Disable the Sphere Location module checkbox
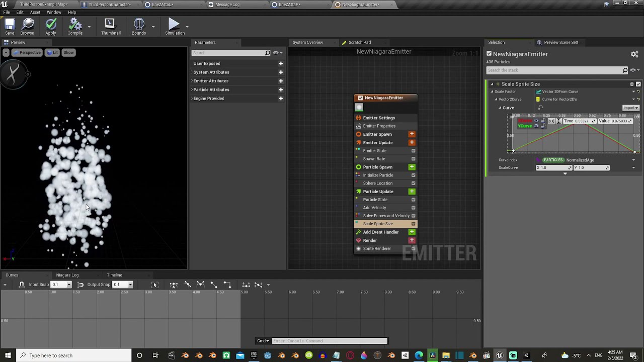The height and width of the screenshot is (362, 644). 414,184
